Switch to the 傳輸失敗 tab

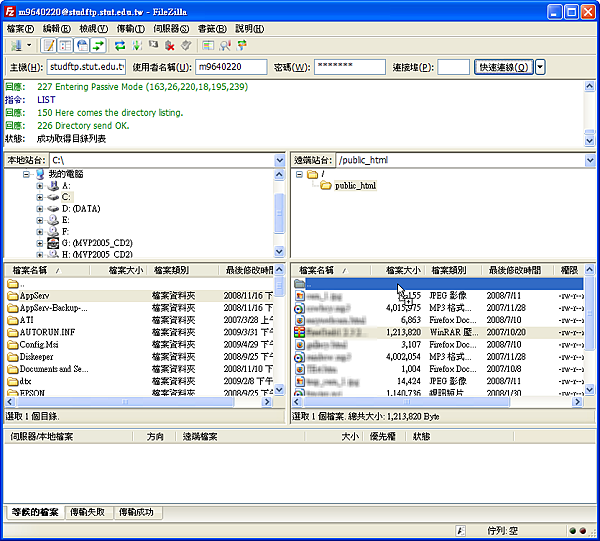tap(87, 512)
